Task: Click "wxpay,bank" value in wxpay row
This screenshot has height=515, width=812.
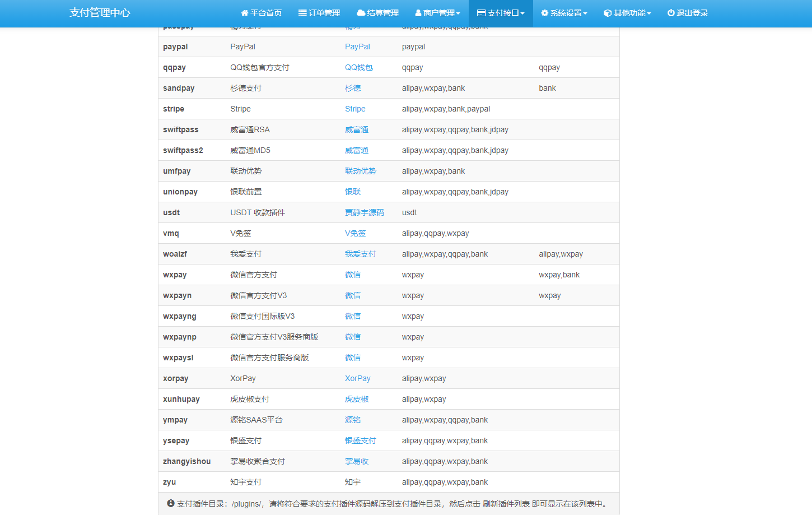Action: [x=559, y=275]
